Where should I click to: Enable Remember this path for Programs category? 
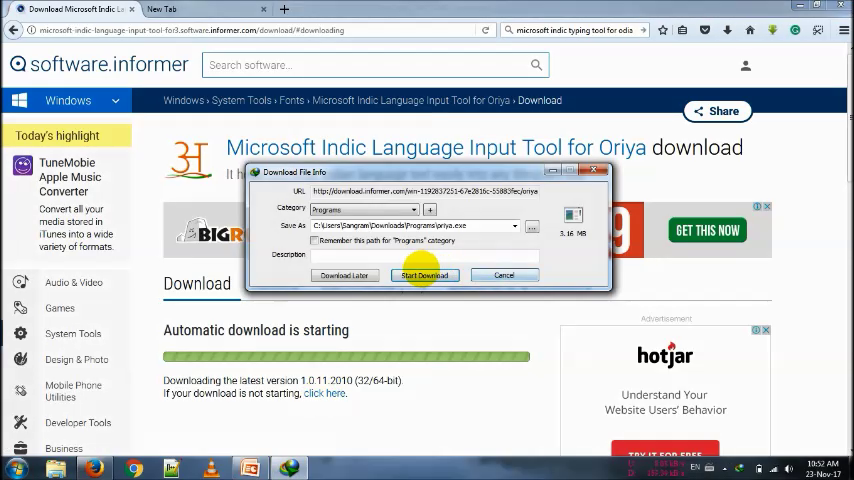click(314, 240)
